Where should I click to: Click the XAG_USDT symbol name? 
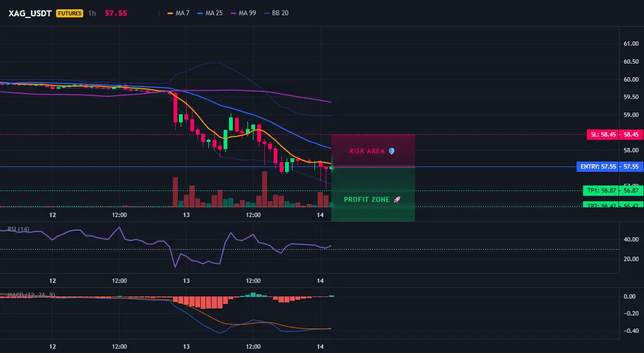coord(30,13)
